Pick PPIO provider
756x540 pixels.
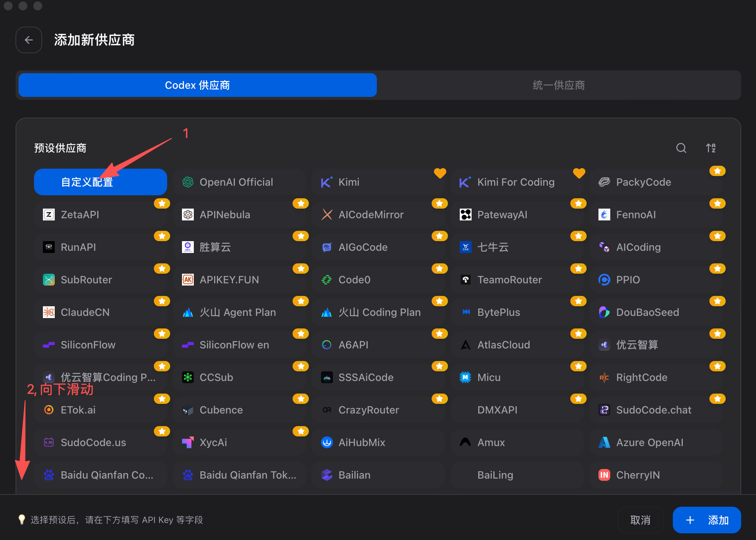pos(656,280)
